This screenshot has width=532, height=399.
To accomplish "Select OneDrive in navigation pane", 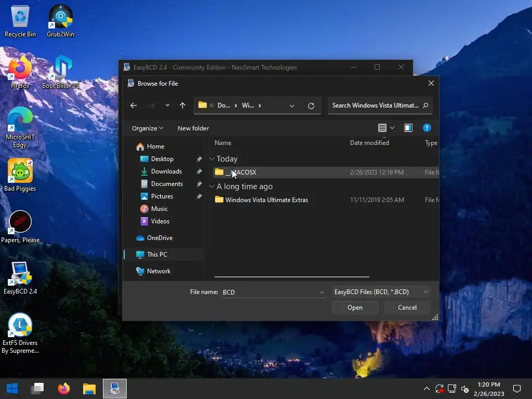I will [159, 238].
